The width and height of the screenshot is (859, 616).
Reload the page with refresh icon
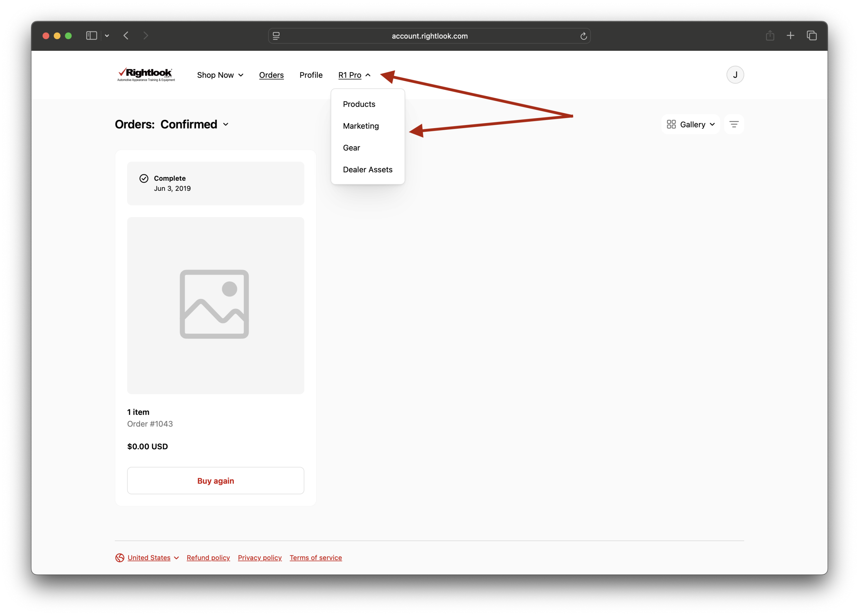[583, 36]
